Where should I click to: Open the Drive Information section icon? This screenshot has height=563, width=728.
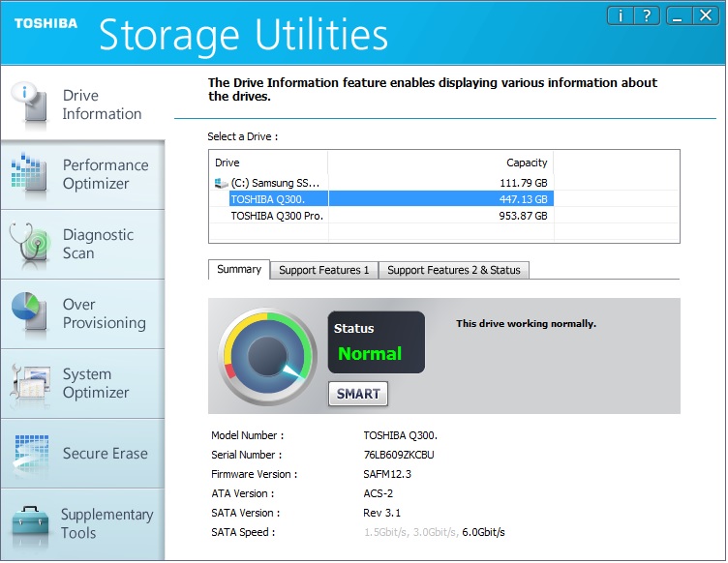tap(31, 106)
